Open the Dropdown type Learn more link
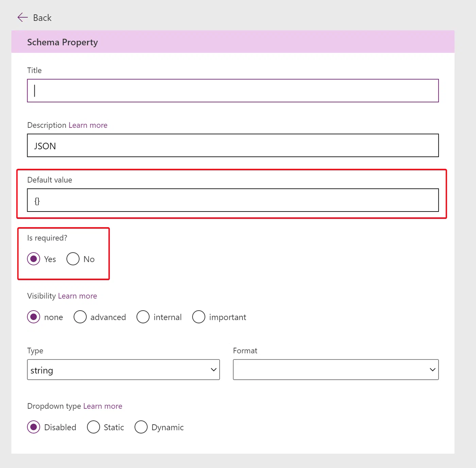The image size is (476, 468). 103,406
